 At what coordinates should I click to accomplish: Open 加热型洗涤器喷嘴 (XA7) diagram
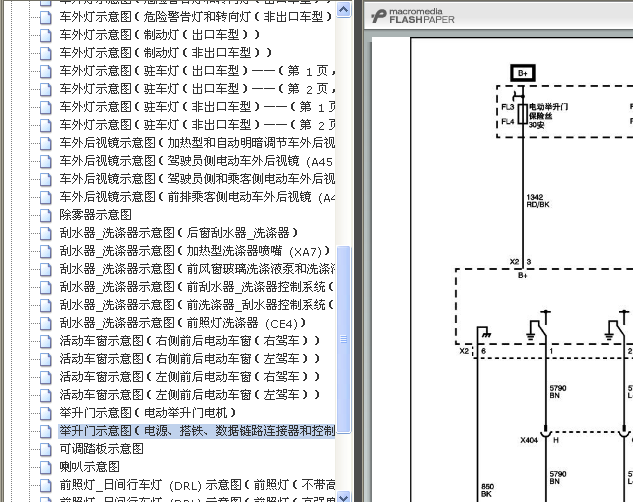tap(195, 251)
